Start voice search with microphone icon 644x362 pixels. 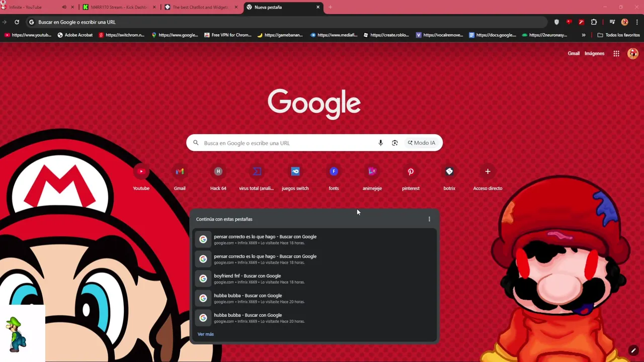[380, 143]
